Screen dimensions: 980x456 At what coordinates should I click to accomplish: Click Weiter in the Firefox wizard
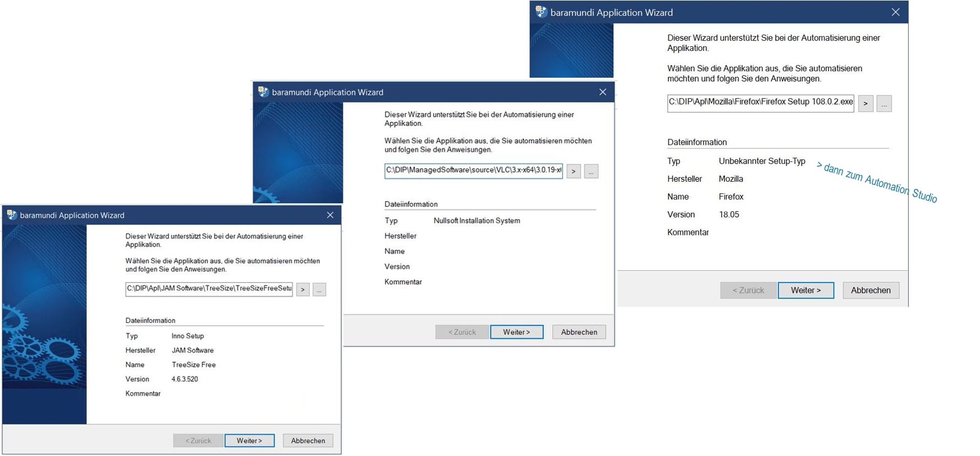click(806, 290)
